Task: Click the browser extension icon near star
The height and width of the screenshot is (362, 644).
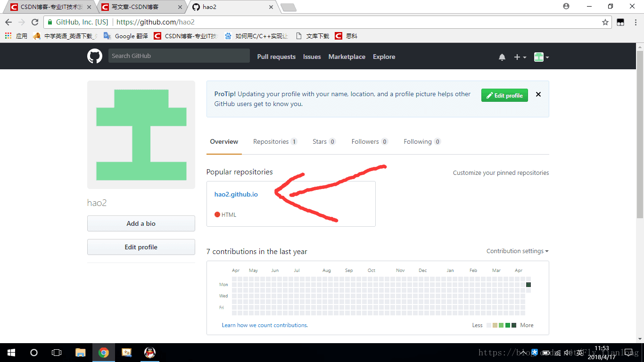Action: (620, 22)
